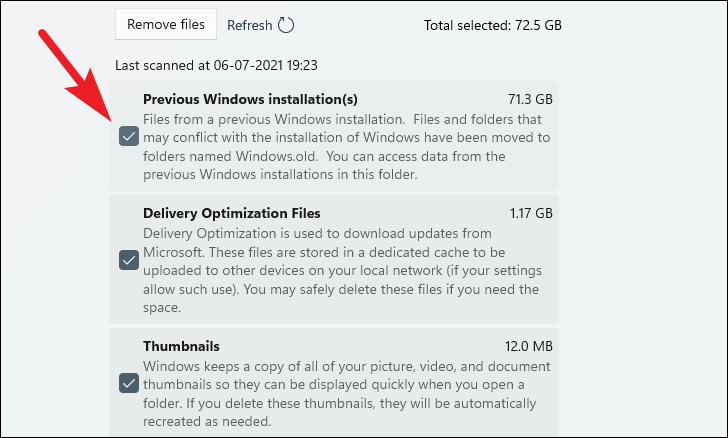Toggle the Delivery Optimization Files checkbox
728x438 pixels.
(129, 260)
